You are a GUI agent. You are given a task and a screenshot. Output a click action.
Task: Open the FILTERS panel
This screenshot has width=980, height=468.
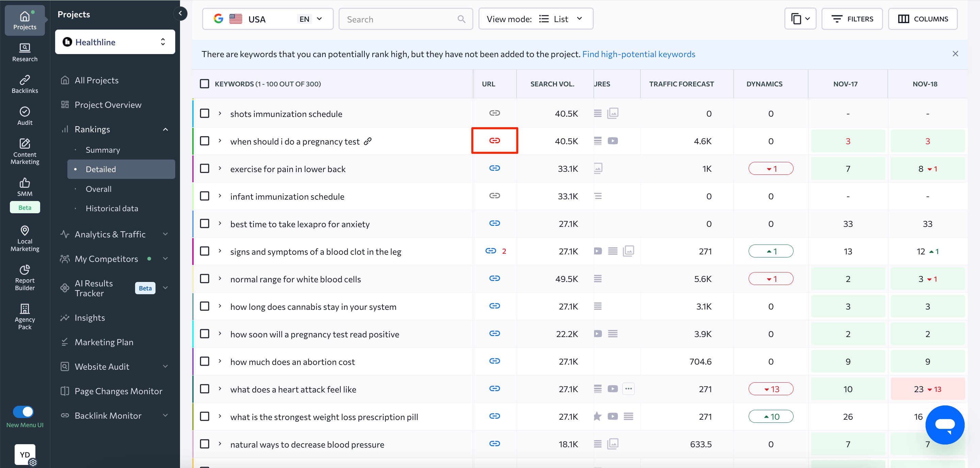(852, 19)
